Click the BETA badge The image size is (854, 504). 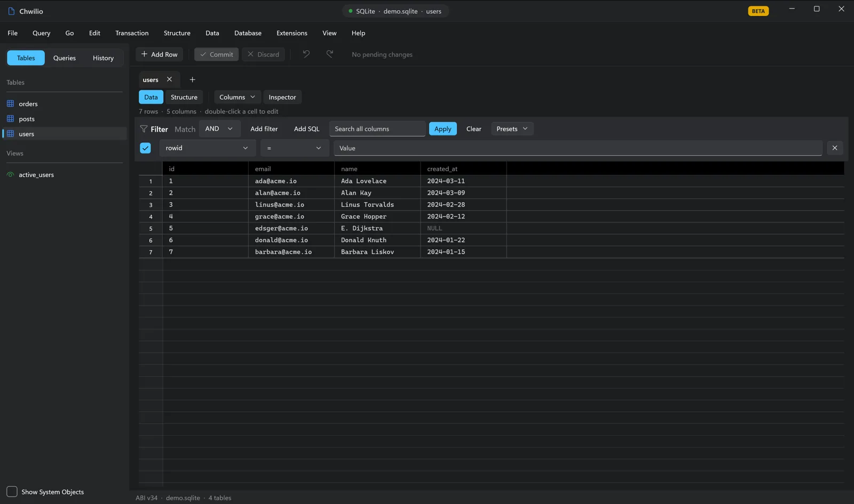pos(758,11)
